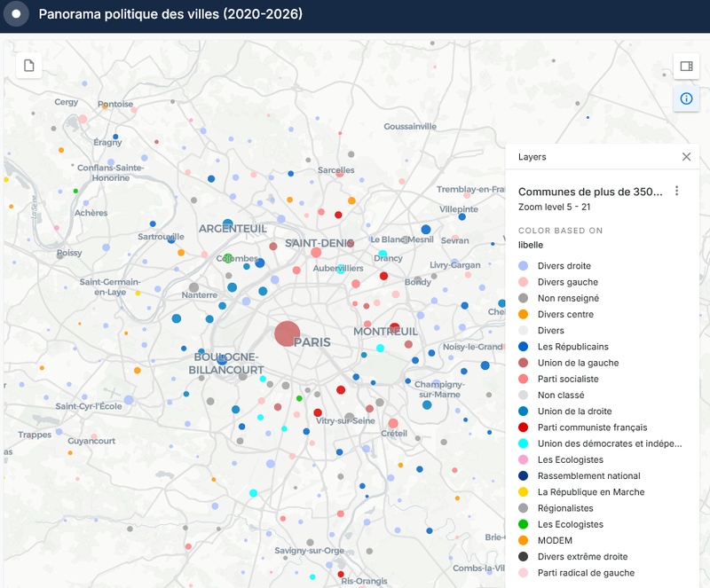710x588 pixels.
Task: Click the libelle color attribute text
Action: click(531, 245)
